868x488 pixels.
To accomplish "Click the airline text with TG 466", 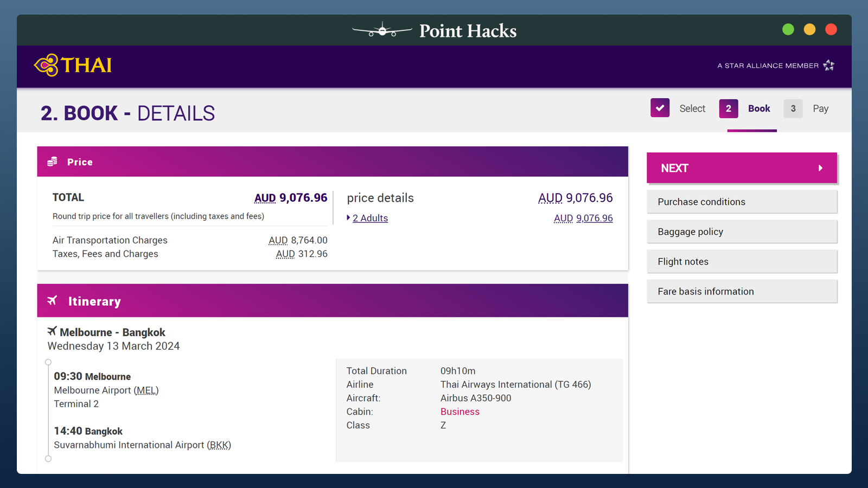I will (516, 384).
